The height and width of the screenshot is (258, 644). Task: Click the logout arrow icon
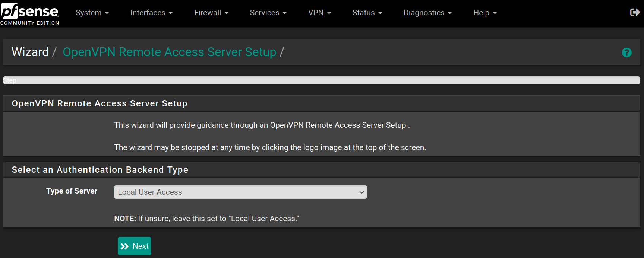click(x=635, y=12)
